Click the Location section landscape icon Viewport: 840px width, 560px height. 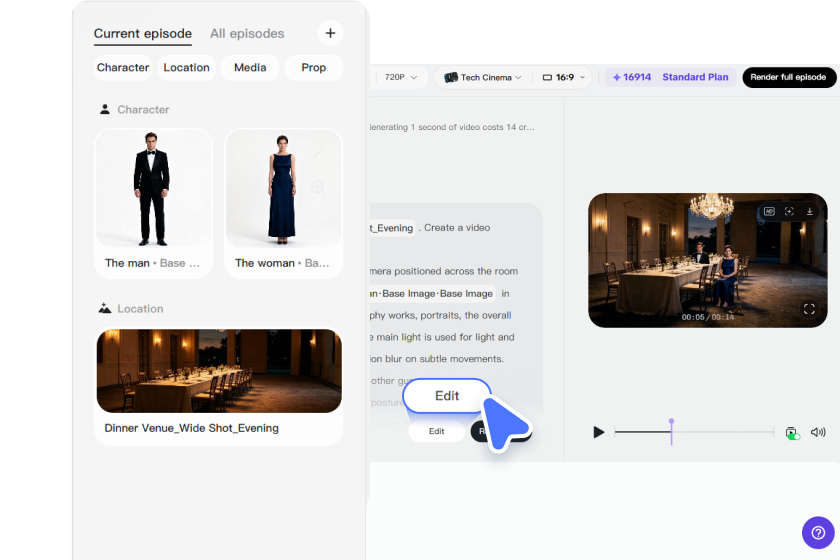coord(104,308)
